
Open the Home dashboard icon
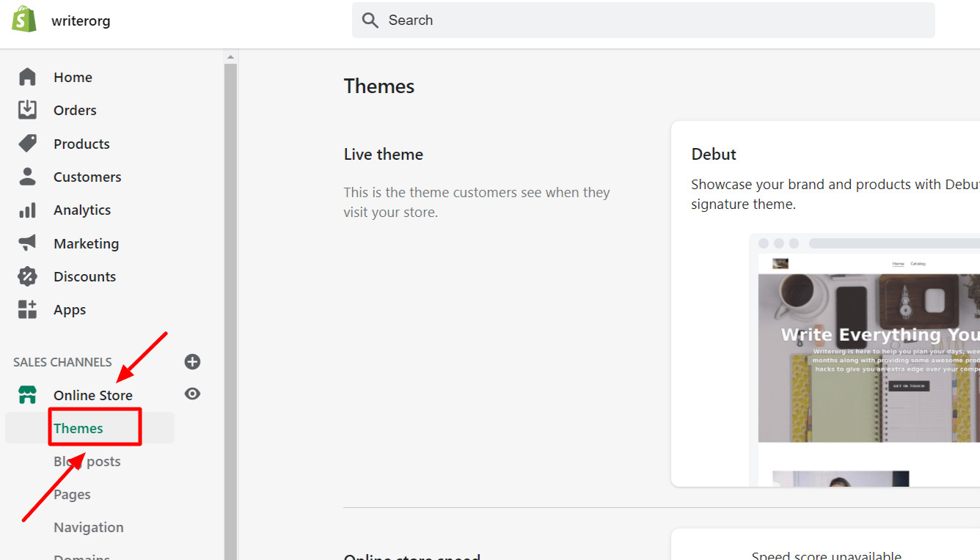27,76
